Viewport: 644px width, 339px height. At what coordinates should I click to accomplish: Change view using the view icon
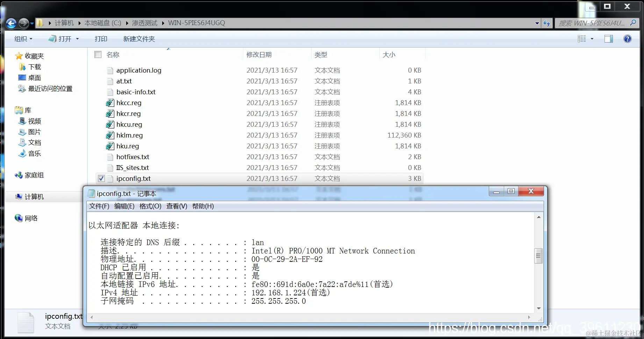point(582,39)
